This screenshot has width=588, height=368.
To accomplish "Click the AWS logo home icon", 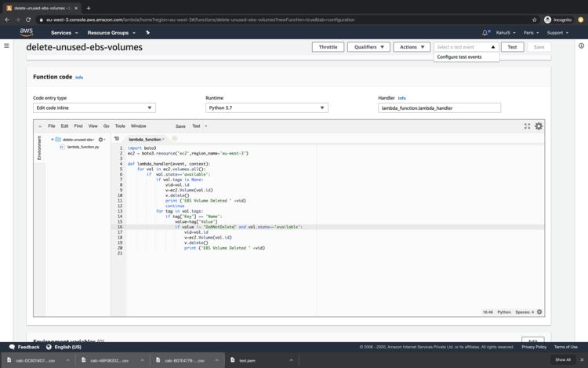I will [x=26, y=33].
